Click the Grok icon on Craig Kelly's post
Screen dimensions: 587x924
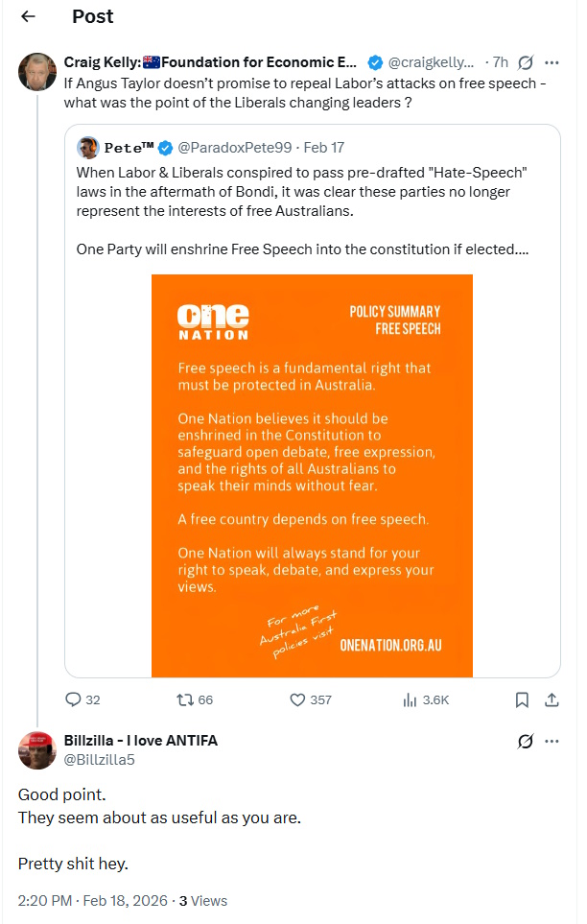525,62
